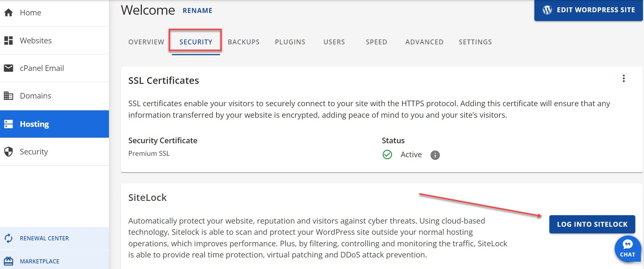Switch to the Backups tab
The image size is (644, 269).
243,42
